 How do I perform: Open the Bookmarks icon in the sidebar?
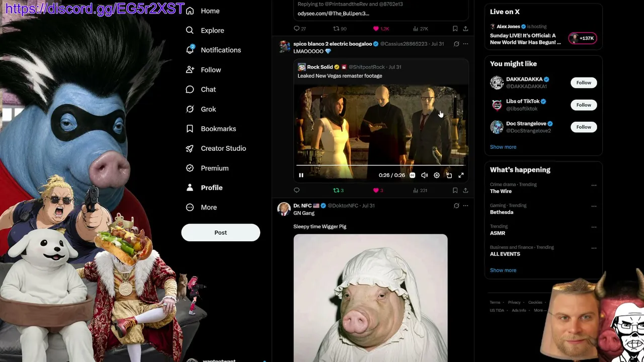click(190, 129)
